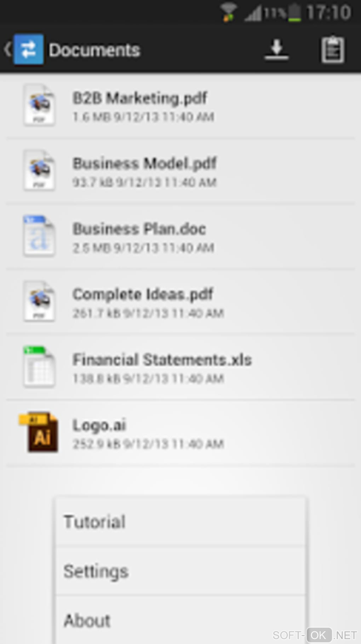Image resolution: width=361 pixels, height=644 pixels.
Task: Click the Illustrator Logo.ai file icon
Action: (39, 432)
